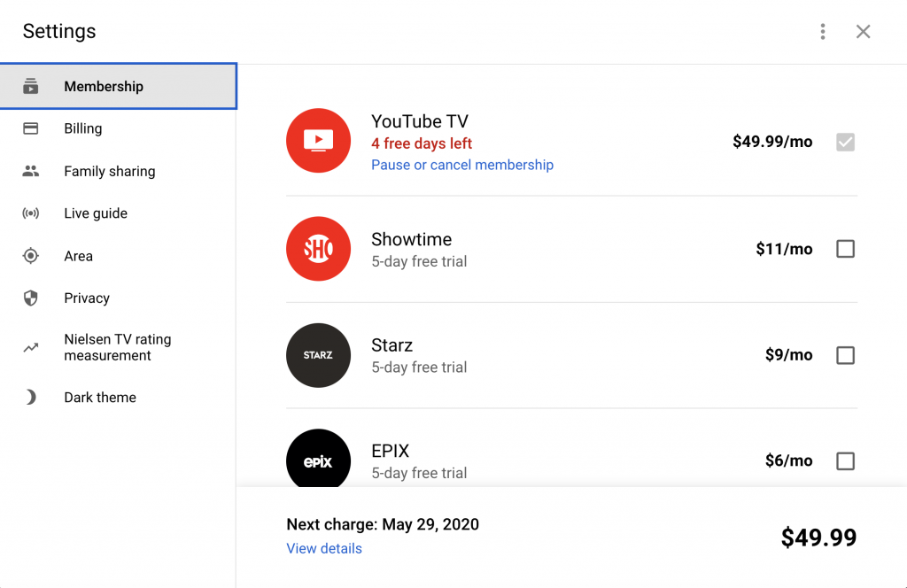Enable the Showtime add-on checkbox

point(845,249)
